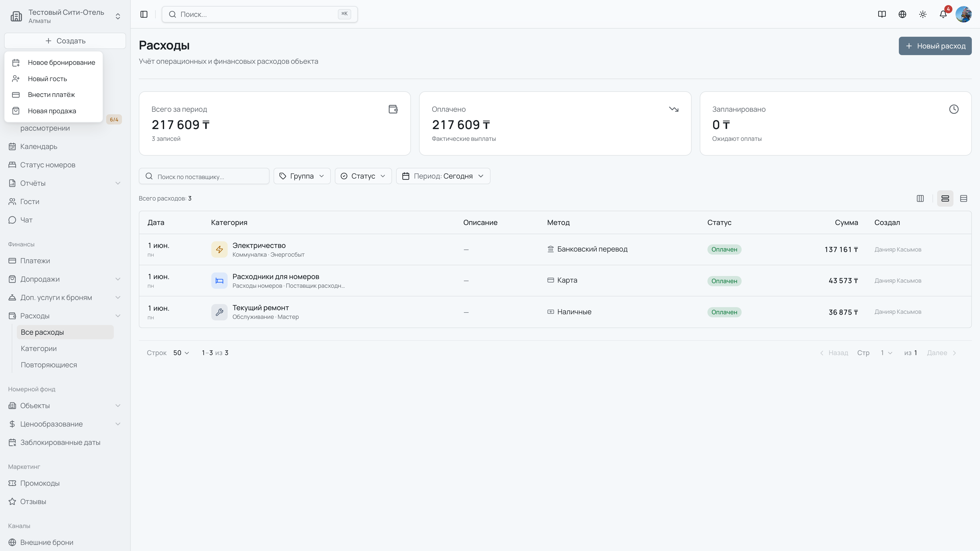980x551 pixels.
Task: Open the Группа filter dropdown
Action: pos(302,176)
